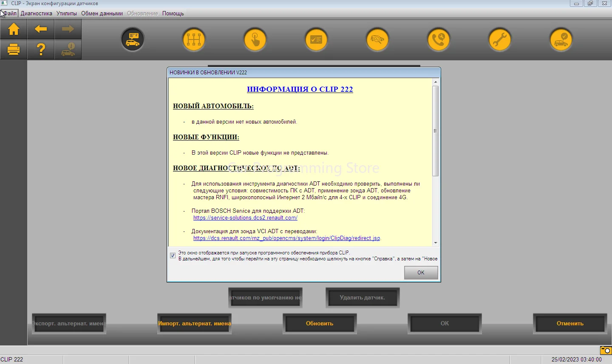Viewport: 612px width, 364px height.
Task: Click the Экспорт. альтернат. имена button
Action: (69, 324)
